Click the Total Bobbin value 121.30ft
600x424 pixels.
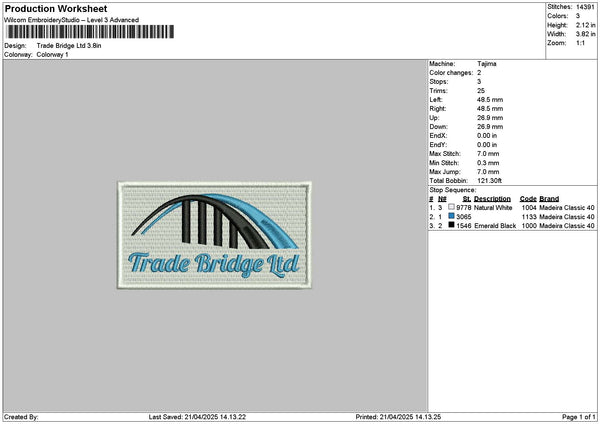pos(490,181)
